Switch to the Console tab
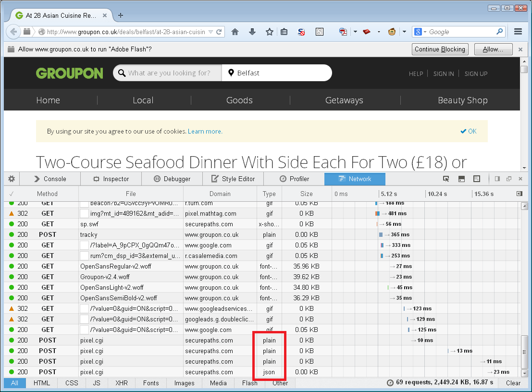This screenshot has width=532, height=392. [50, 179]
